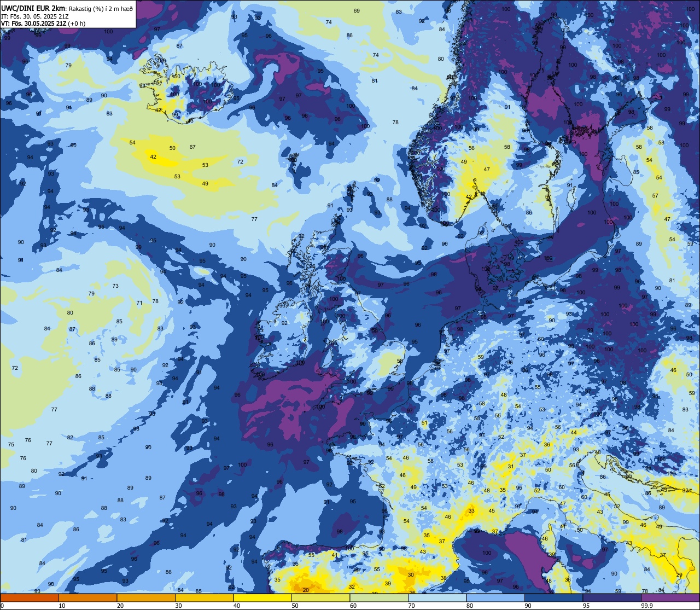Click the 'VT: Fös. 30.05.2025 21Z (+0 h)' line
Screen dimensions: 700x610
tap(43, 24)
